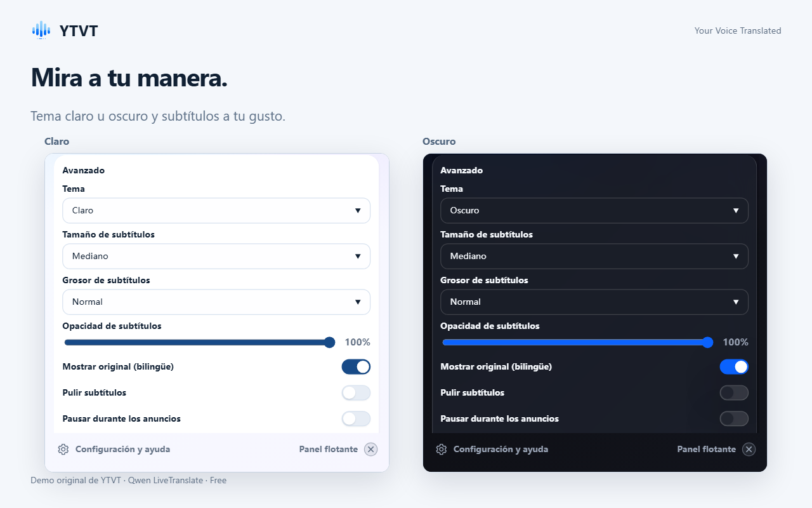Image resolution: width=812 pixels, height=508 pixels.
Task: Open Grosor de subtítulos dropdown in Oscuro panel
Action: tap(594, 302)
